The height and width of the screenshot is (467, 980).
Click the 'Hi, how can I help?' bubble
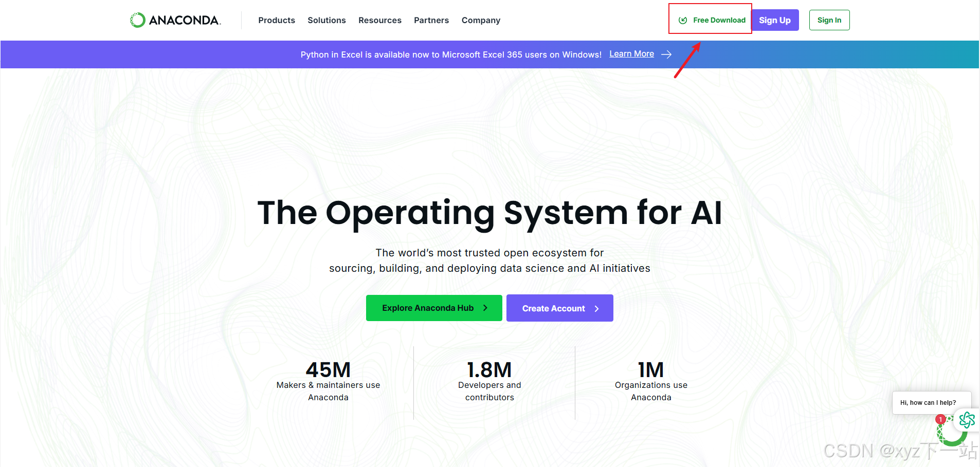[932, 403]
